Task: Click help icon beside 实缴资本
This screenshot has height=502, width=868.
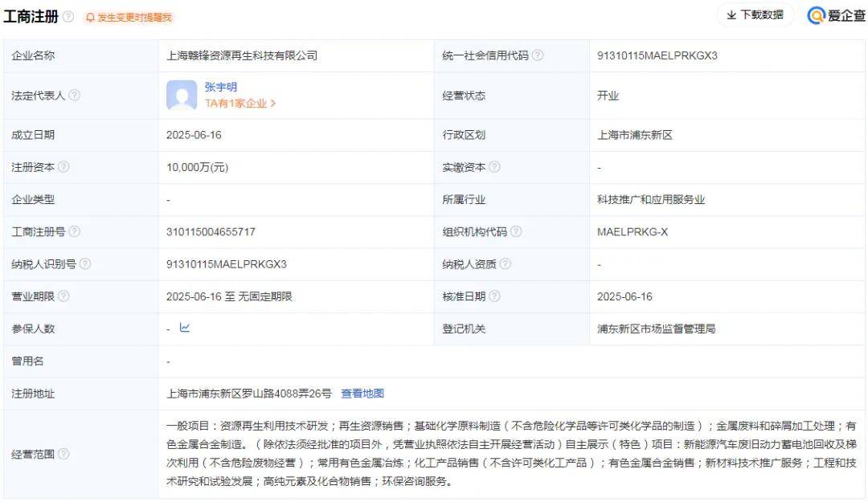Action: [494, 166]
